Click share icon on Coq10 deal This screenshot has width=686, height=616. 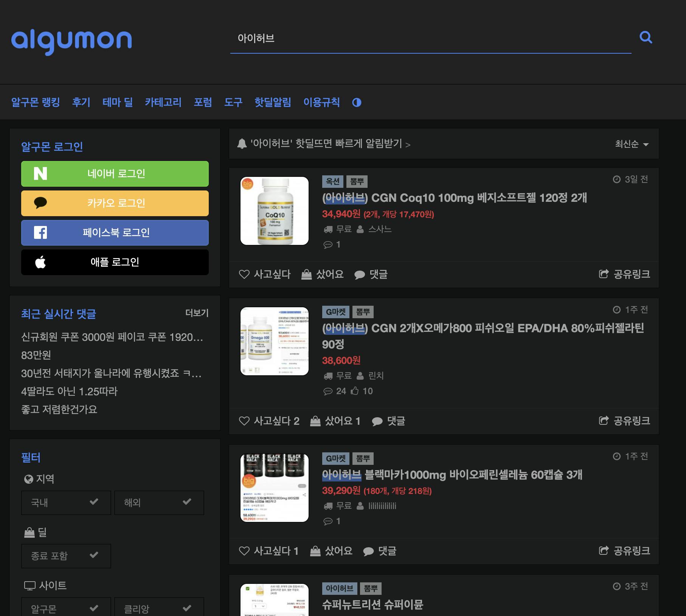pos(604,274)
